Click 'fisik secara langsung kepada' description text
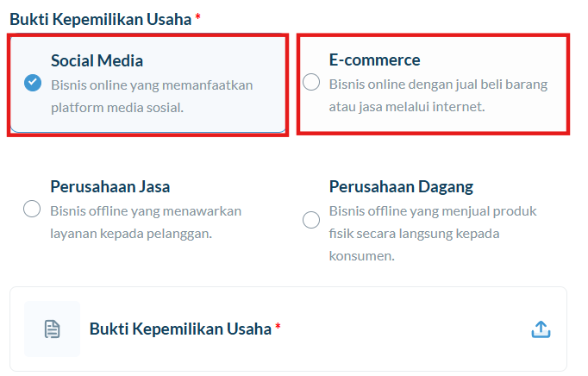The height and width of the screenshot is (376, 588). (x=415, y=234)
